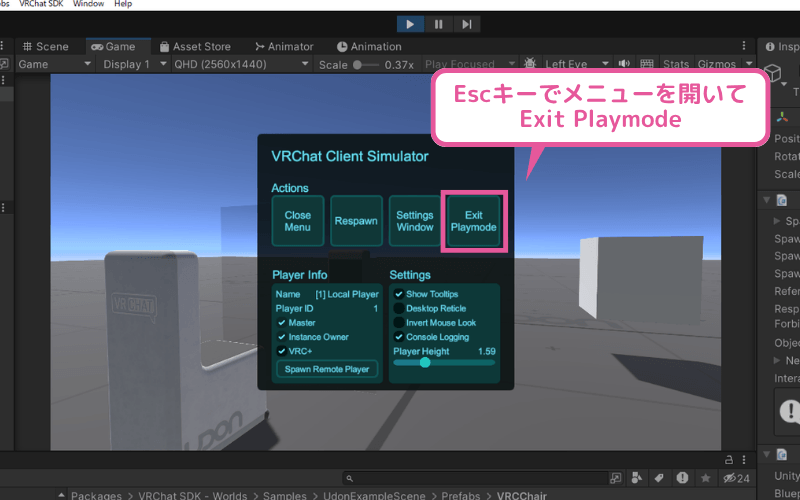Click the keyboard shortcuts icon in Game toolbar
Viewport: 800px width, 500px height.
pyautogui.click(x=646, y=64)
